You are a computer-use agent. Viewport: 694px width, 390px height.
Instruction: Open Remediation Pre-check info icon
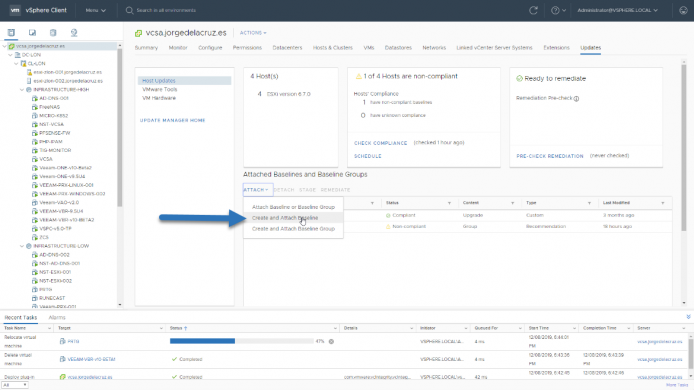pos(576,99)
